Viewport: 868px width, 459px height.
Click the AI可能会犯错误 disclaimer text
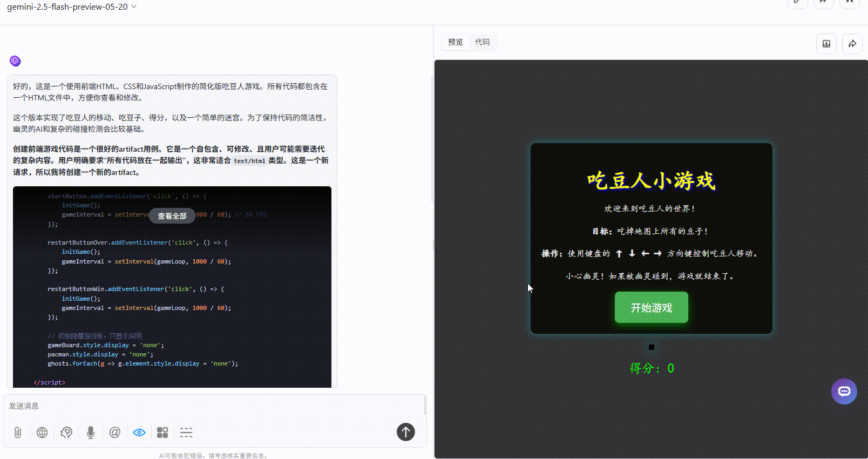coord(213,456)
